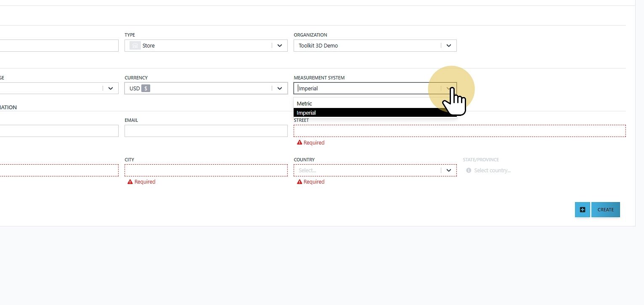Click the store icon in Type field
Viewport: 644px width, 305px height.
135,45
